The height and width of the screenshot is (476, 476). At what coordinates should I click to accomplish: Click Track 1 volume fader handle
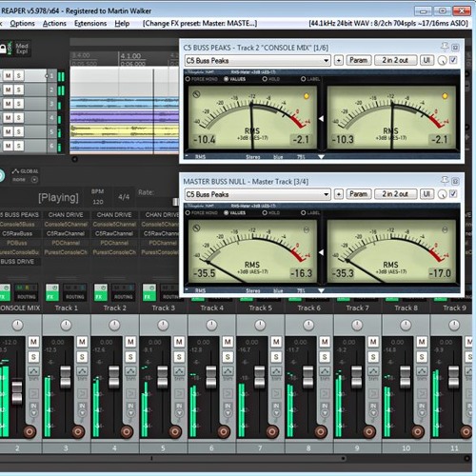[66, 377]
